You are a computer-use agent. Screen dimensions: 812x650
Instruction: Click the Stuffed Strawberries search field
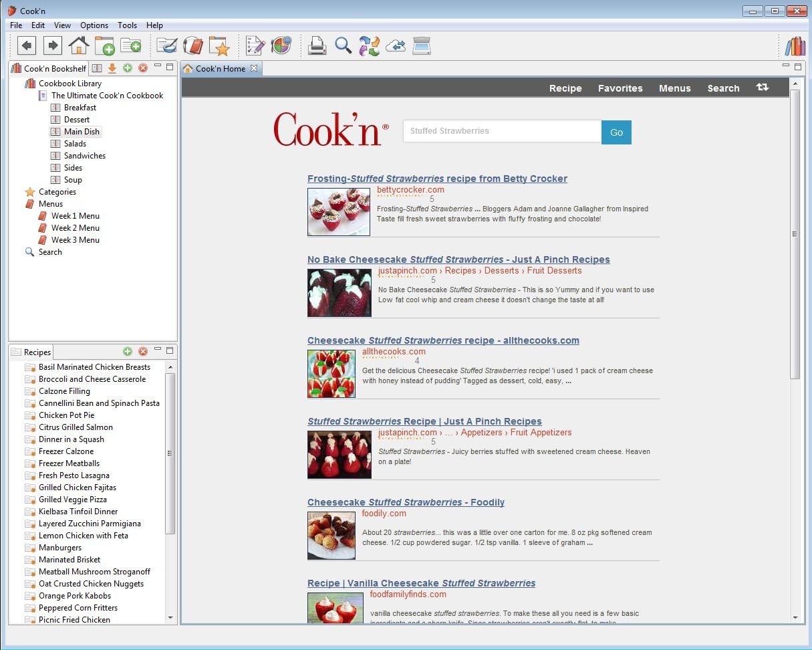coord(501,132)
